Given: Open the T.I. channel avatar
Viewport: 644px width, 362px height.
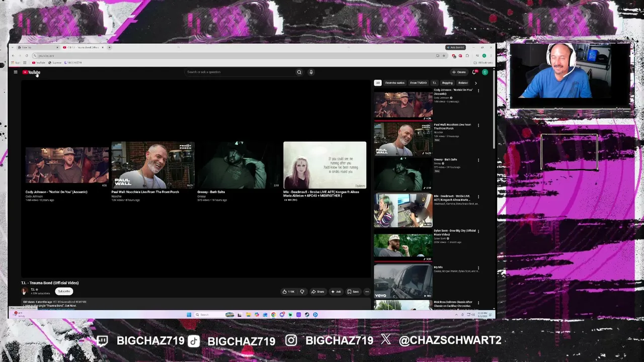Looking at the screenshot, I should pyautogui.click(x=24, y=291).
